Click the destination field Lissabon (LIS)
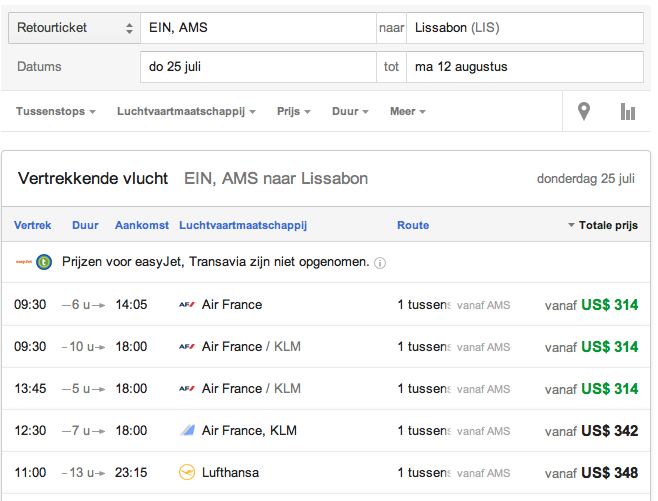658x501 pixels. tap(525, 28)
